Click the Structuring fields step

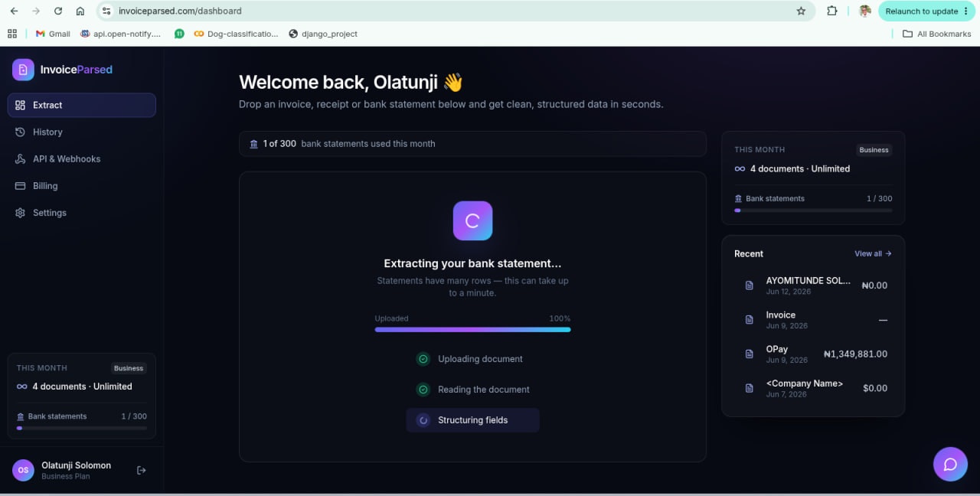click(472, 420)
